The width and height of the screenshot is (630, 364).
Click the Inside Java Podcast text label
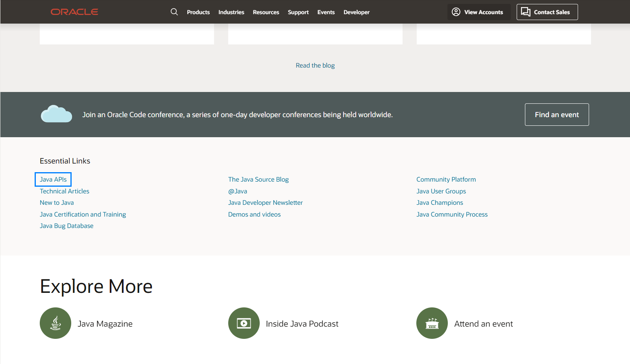(x=302, y=324)
